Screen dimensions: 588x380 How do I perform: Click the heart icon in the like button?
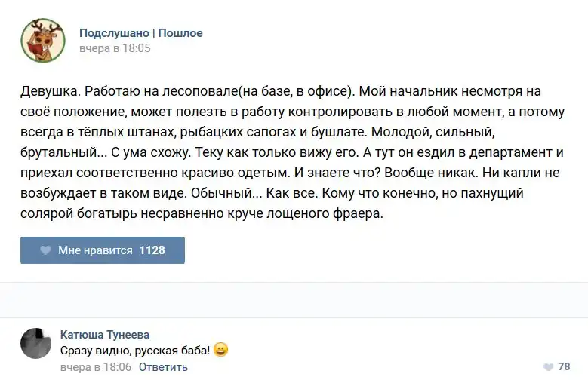pos(45,250)
